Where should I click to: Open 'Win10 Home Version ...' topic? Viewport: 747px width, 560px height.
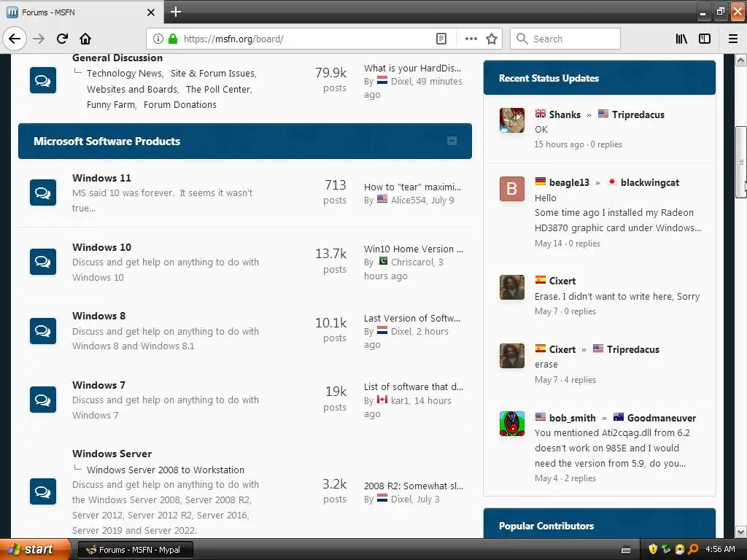coord(413,249)
